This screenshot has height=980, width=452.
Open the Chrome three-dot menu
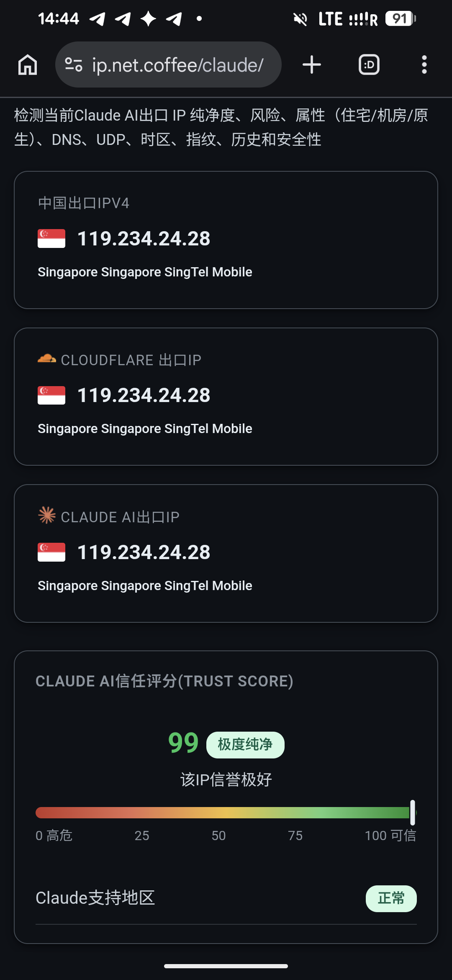424,64
